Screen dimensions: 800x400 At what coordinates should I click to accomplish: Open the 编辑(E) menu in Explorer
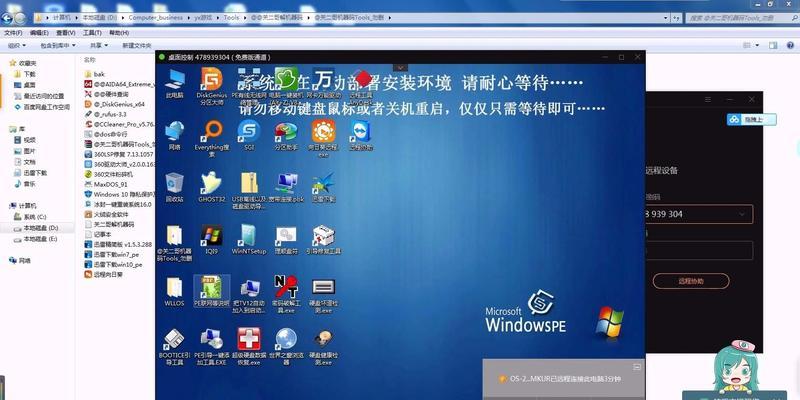point(39,33)
